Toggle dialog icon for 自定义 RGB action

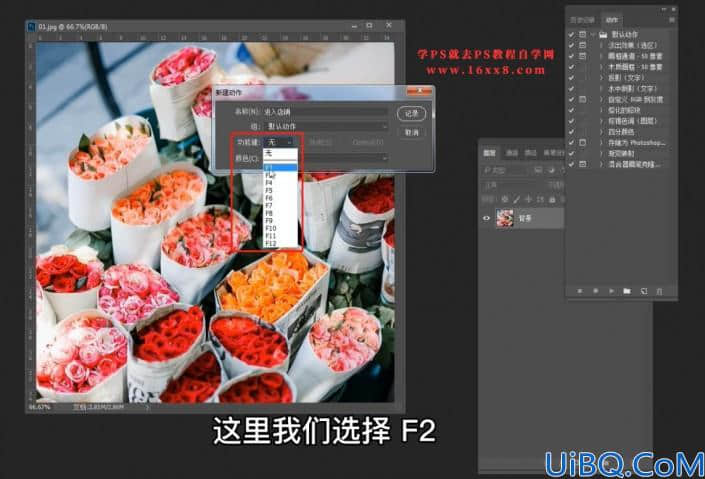pos(583,99)
